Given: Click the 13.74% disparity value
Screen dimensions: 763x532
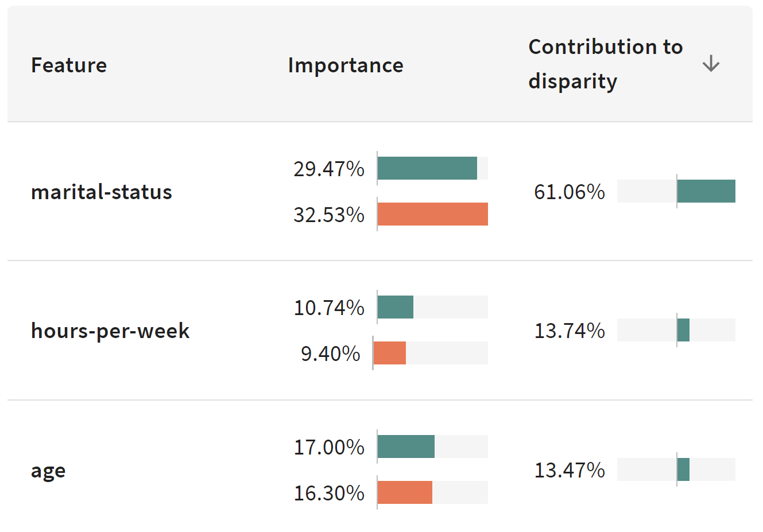Looking at the screenshot, I should [x=569, y=331].
